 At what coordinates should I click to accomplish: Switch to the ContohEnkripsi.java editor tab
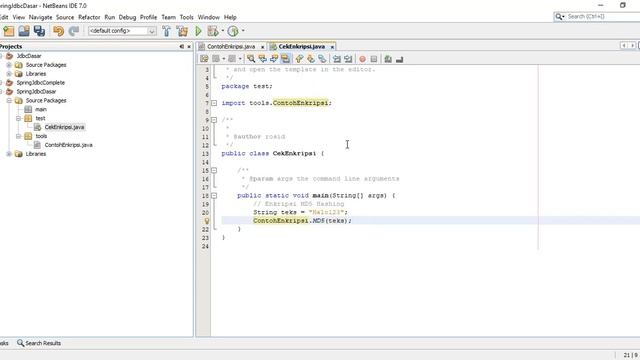231,47
